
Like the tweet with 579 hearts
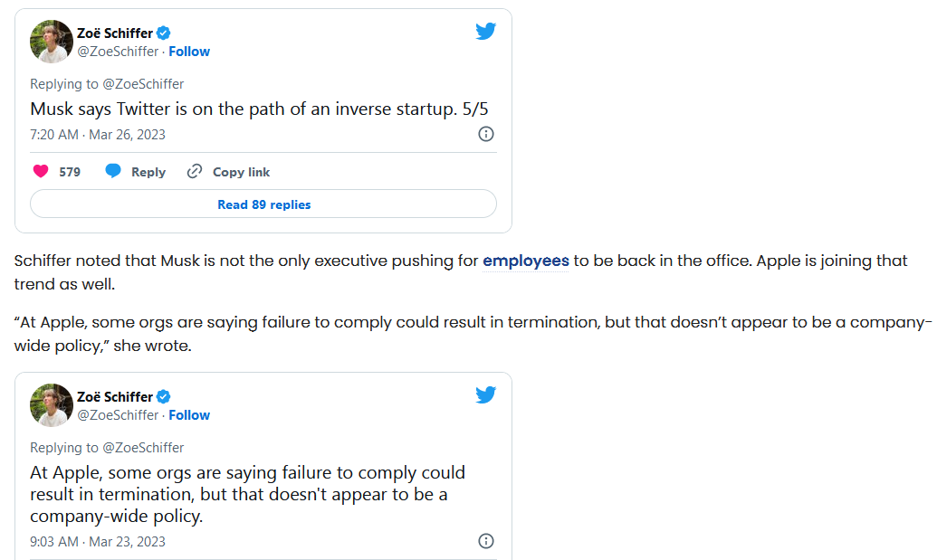pos(41,171)
